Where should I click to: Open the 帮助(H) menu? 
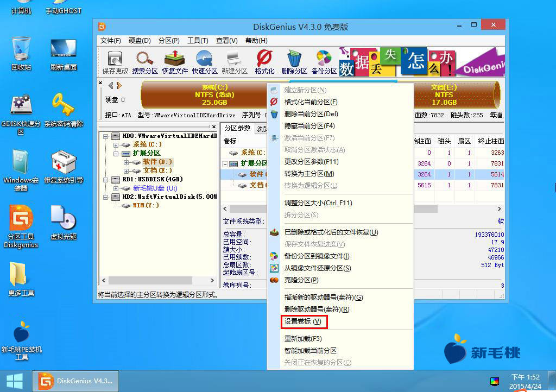[256, 41]
